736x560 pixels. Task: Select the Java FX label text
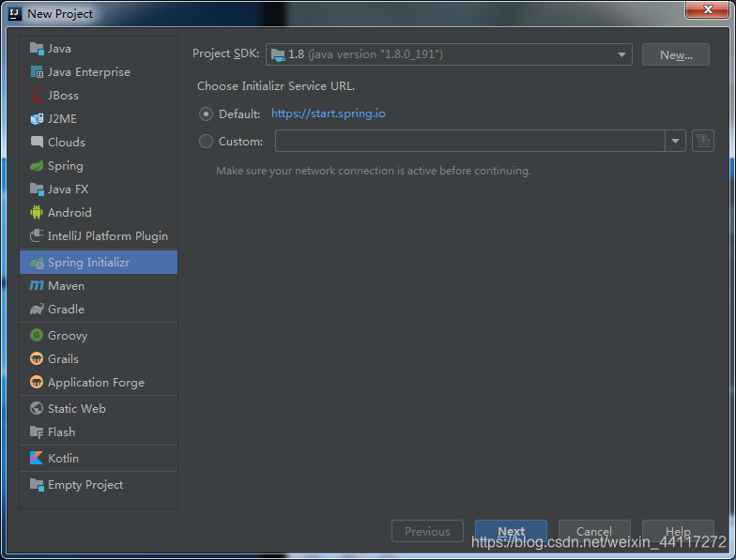[68, 189]
